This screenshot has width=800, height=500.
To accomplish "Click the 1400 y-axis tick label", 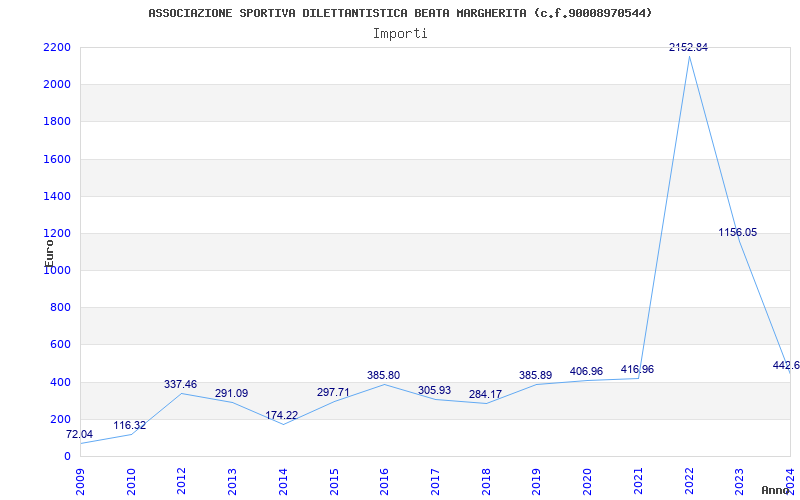I will pos(57,196).
